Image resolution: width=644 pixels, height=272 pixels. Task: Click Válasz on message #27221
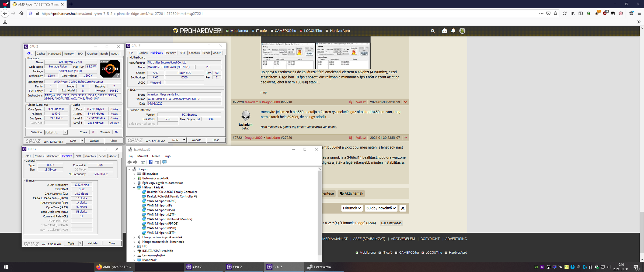click(x=361, y=138)
